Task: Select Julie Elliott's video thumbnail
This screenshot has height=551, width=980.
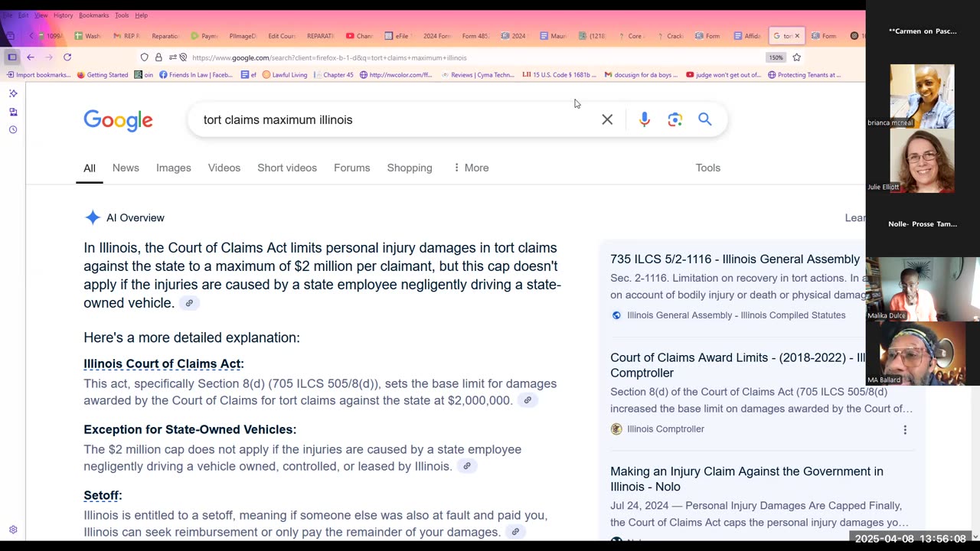Action: (x=922, y=161)
